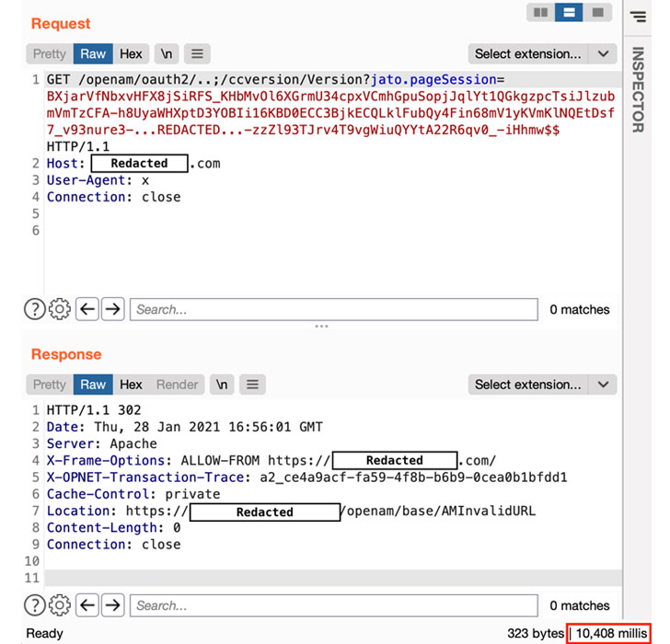This screenshot has width=670, height=644.
Task: Toggle non-printable characters in Request
Action: [x=167, y=53]
